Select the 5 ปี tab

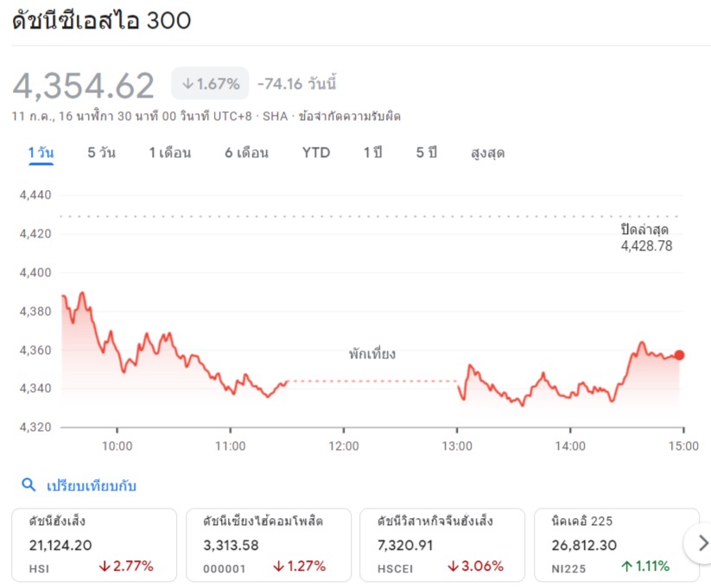(x=427, y=153)
